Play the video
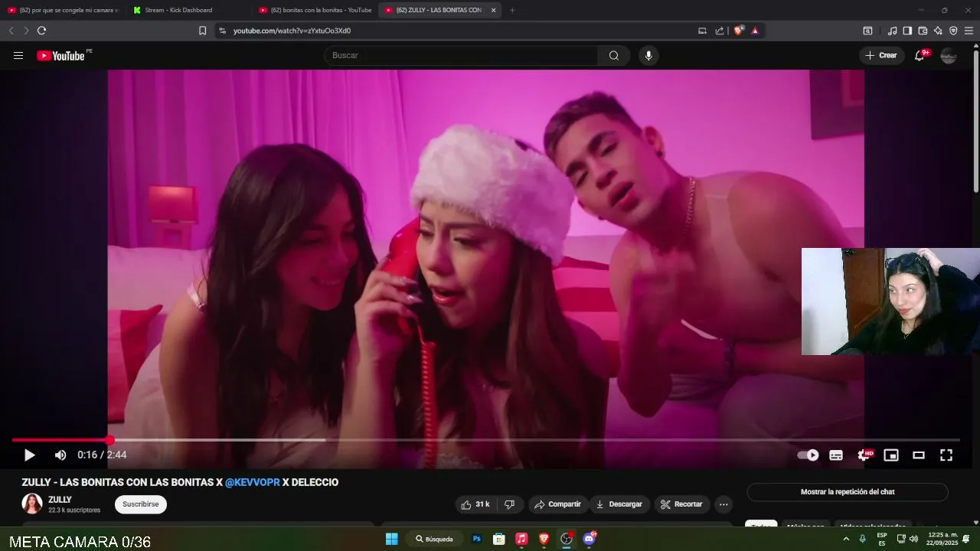980x551 pixels. [29, 455]
